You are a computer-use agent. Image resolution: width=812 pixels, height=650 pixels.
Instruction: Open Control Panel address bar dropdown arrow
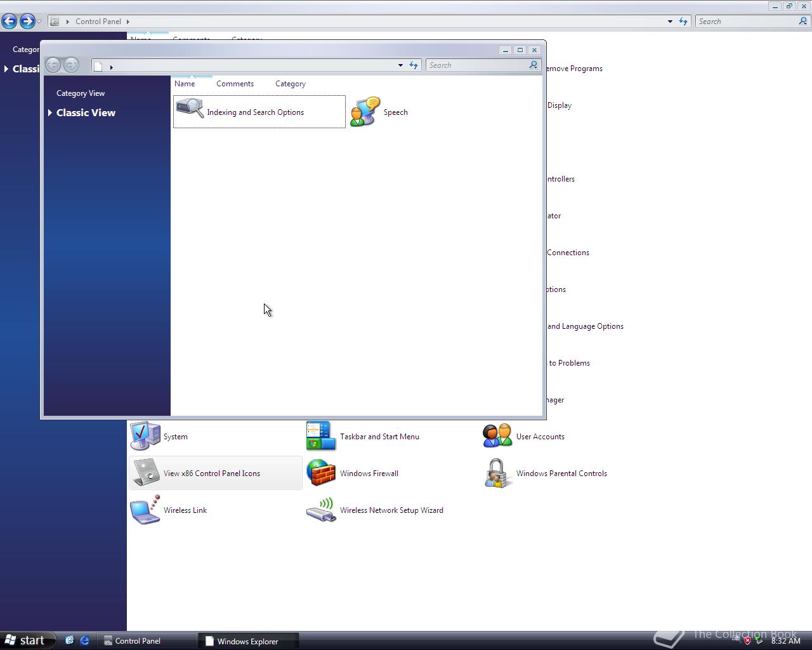pyautogui.click(x=670, y=21)
